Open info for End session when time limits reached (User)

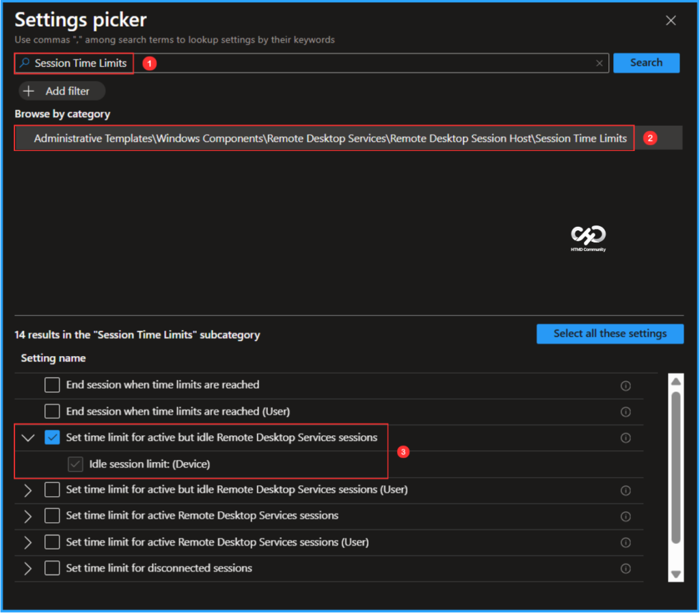(x=625, y=412)
